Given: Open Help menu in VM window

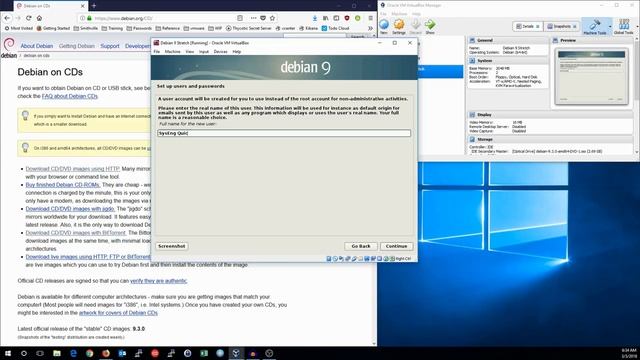Looking at the screenshot, I should click(x=237, y=52).
